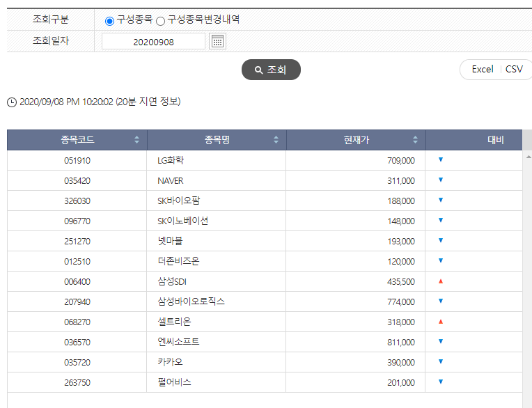532x408 pixels.
Task: Click the 조회 search button
Action: pos(271,70)
